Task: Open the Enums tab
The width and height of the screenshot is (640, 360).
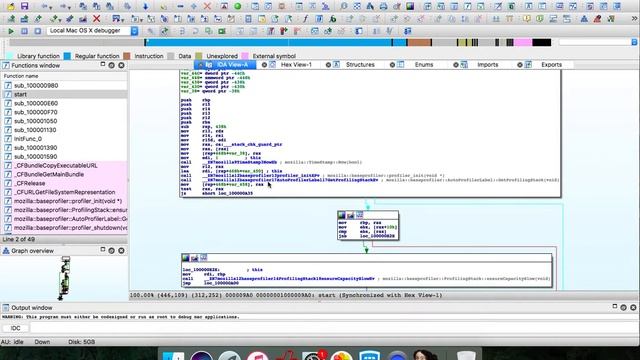Action: click(x=424, y=64)
